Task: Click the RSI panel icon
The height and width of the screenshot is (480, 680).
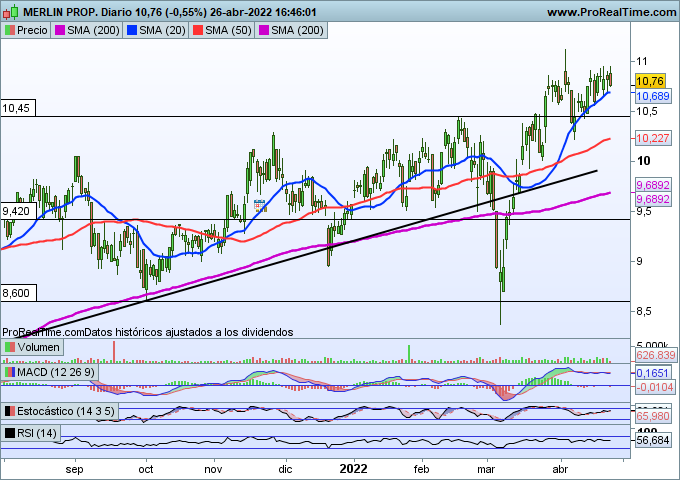Action: coord(10,433)
